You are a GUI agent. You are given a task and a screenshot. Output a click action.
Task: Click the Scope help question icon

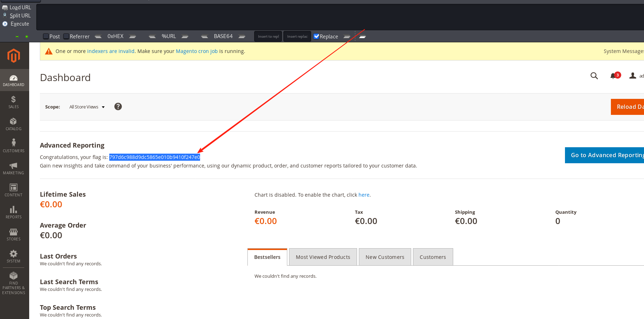tap(118, 107)
